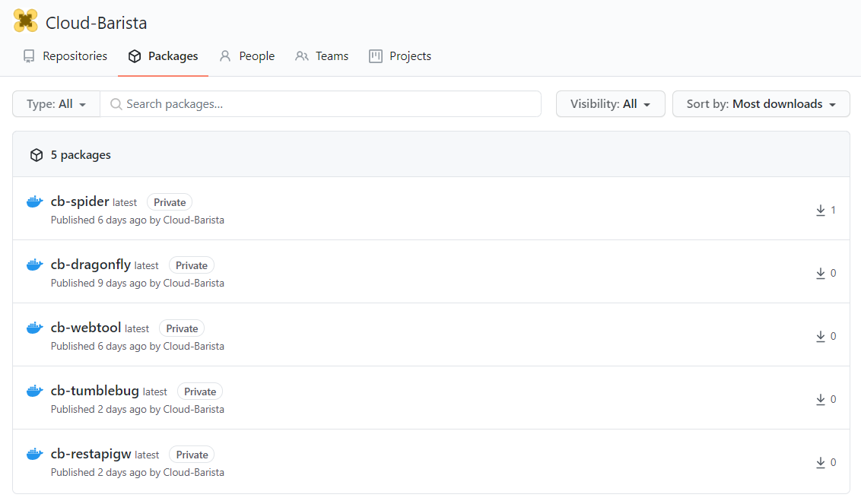Screen dimensions: 861x504
Task: Click the Docker icon for cb-restapigw
Action: [34, 454]
